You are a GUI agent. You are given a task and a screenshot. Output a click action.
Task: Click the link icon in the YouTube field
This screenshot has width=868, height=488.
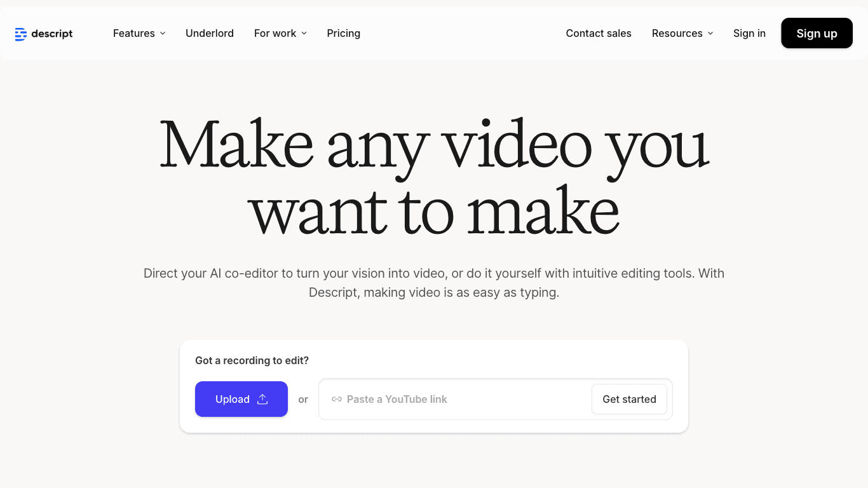(x=336, y=399)
